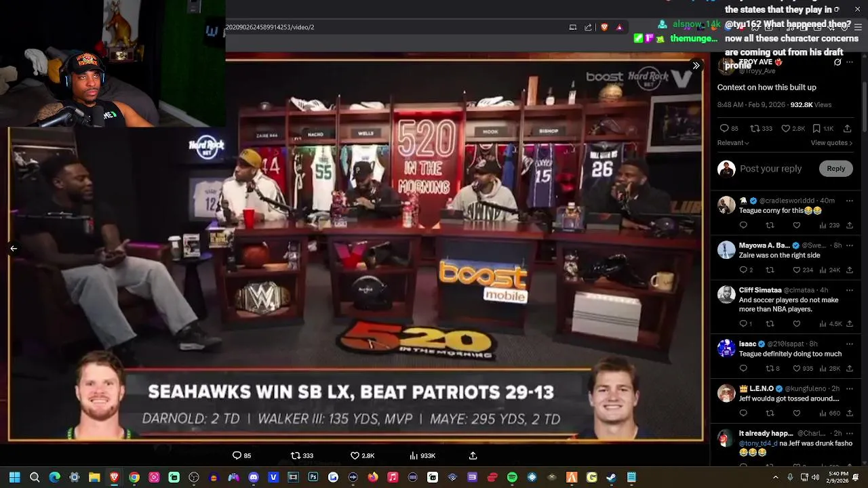Like cradlesworlddd's reply
This screenshot has height=488, width=868.
pyautogui.click(x=797, y=225)
